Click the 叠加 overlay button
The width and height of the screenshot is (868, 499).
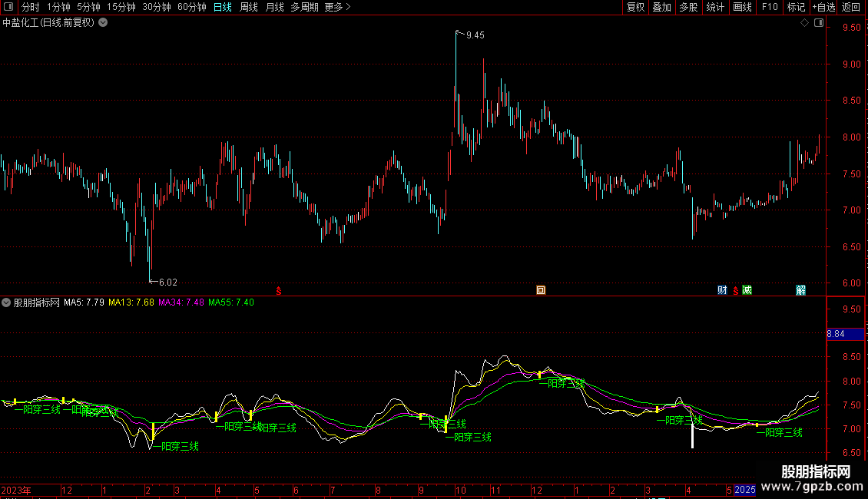[662, 7]
